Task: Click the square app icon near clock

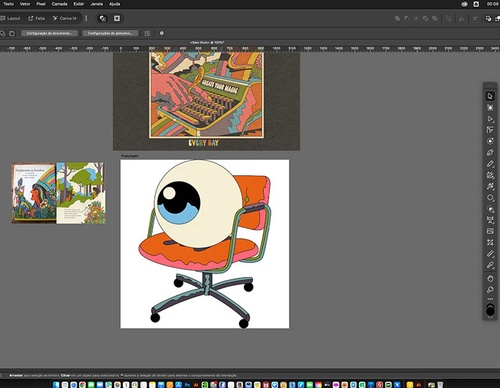Action: coord(476,4)
